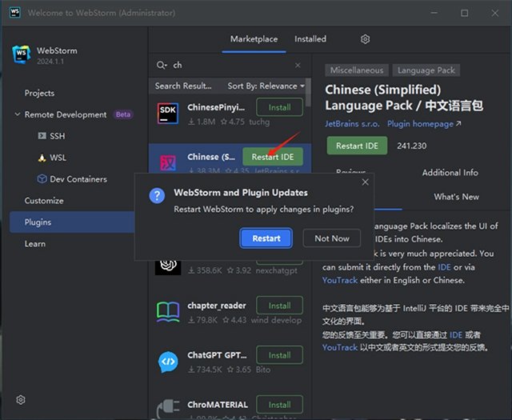Select Dev Containers under Remote Development
This screenshot has height=420, width=512.
78,179
